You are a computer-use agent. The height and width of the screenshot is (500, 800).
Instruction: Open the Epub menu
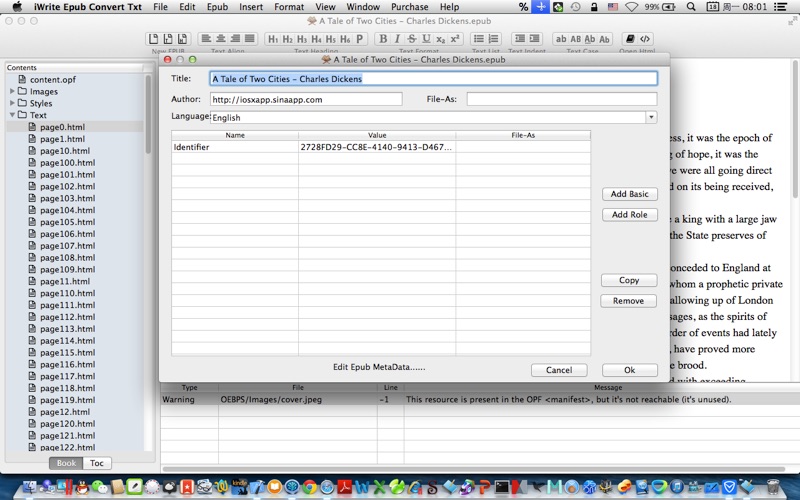[x=217, y=7]
